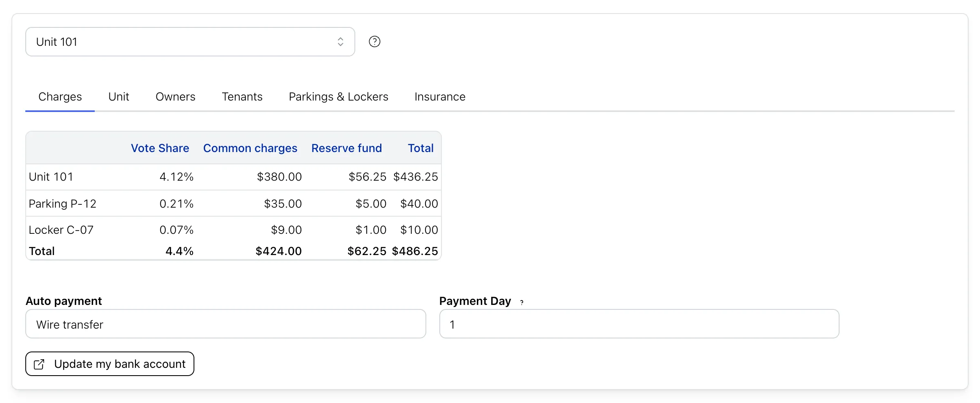
Task: Click the Total column header
Action: 421,148
